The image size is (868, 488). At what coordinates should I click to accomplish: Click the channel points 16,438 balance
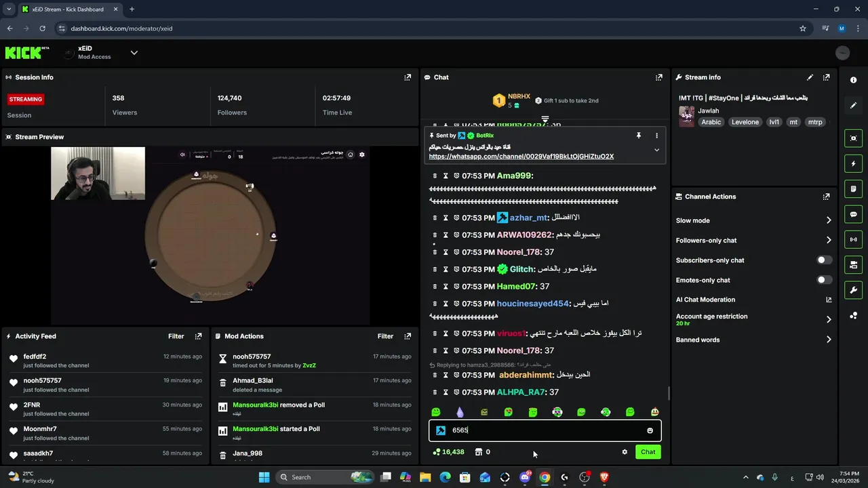tap(448, 452)
